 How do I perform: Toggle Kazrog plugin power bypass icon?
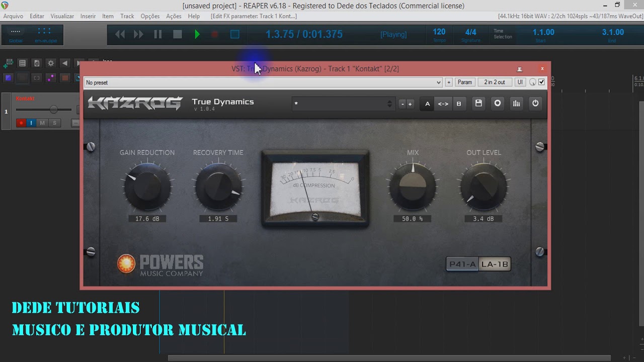[x=535, y=103]
